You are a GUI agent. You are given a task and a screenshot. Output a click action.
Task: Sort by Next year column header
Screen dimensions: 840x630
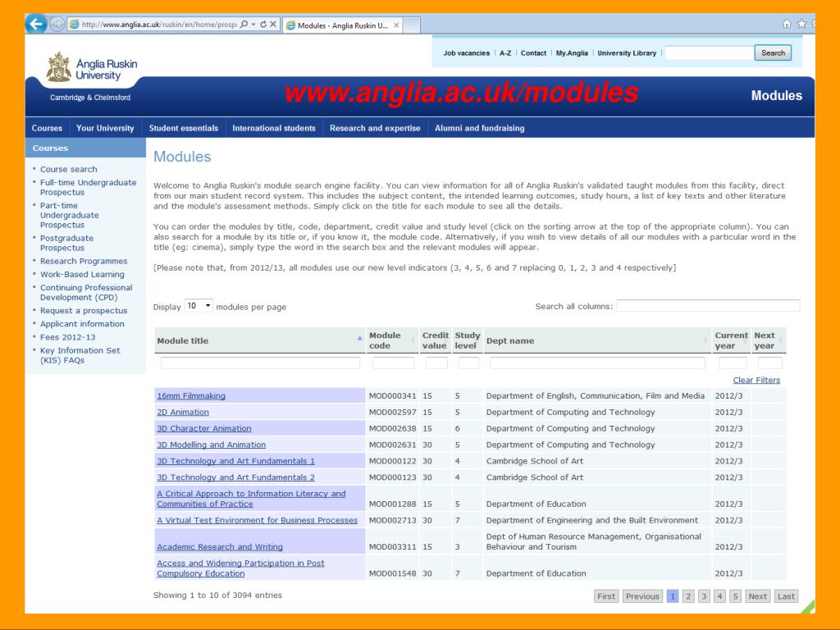point(768,340)
